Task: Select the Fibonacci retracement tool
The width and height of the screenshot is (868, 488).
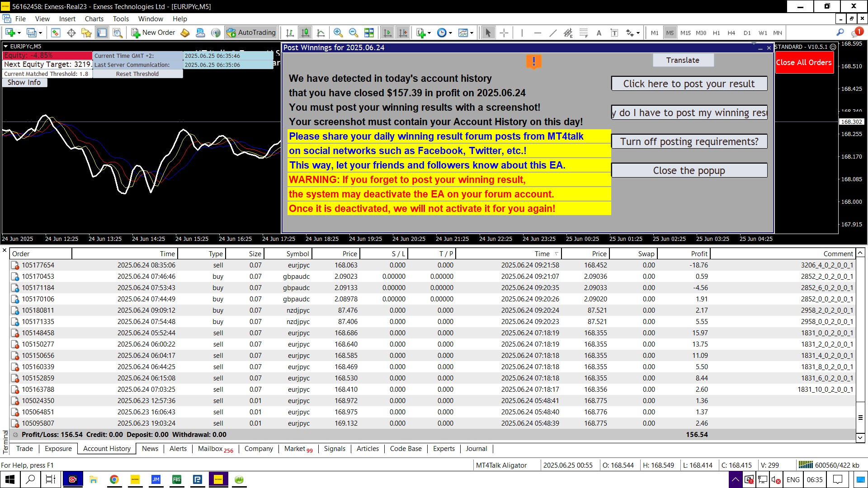Action: [x=584, y=33]
